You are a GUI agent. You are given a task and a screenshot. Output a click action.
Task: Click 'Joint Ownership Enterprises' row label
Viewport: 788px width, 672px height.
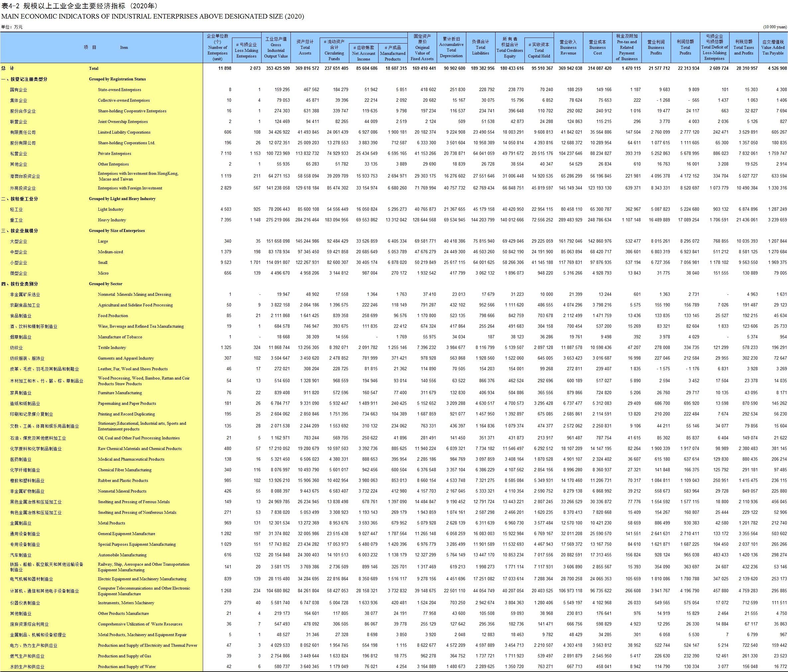123,122
